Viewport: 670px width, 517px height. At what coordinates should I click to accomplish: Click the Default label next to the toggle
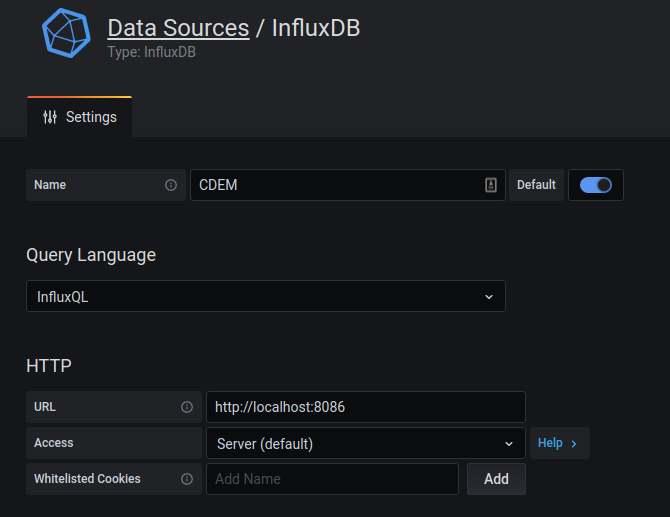536,185
